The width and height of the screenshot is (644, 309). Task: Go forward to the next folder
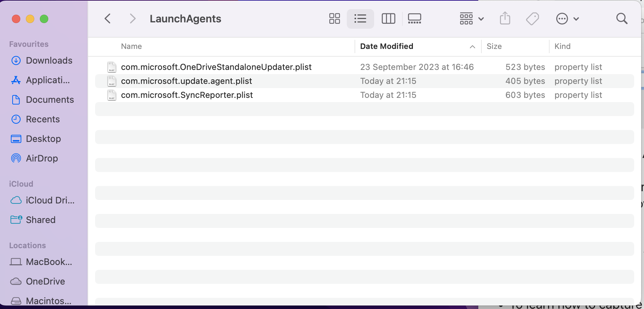point(133,19)
